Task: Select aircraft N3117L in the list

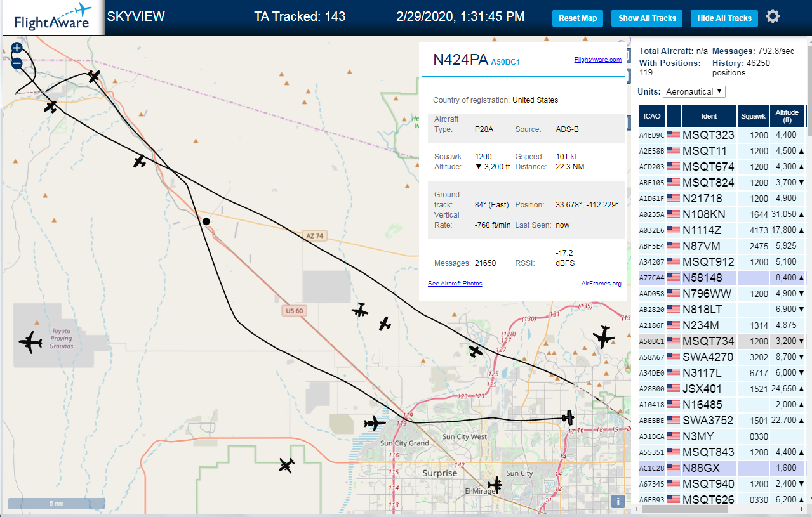Action: click(722, 373)
